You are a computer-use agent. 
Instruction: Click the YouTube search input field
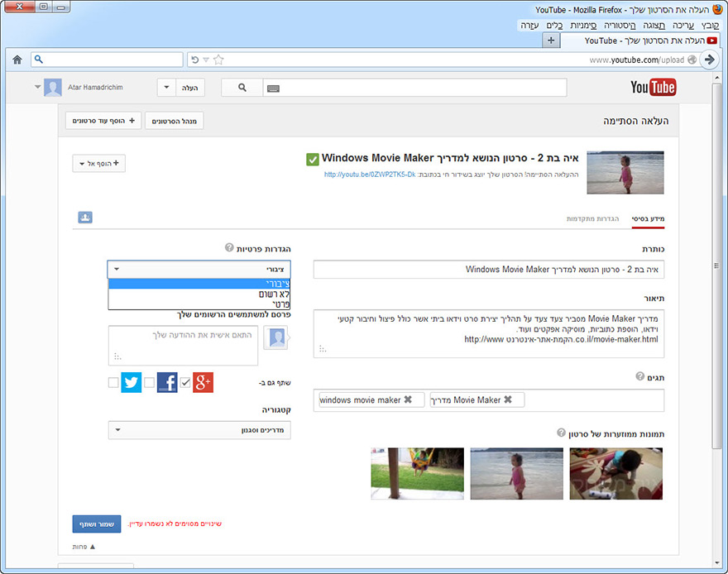click(415, 87)
